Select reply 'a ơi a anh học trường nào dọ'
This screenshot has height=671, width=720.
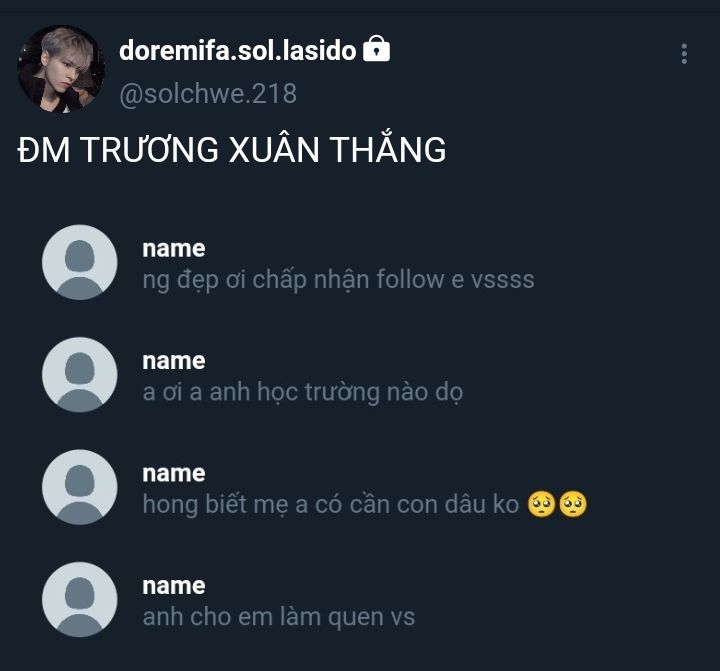point(303,392)
